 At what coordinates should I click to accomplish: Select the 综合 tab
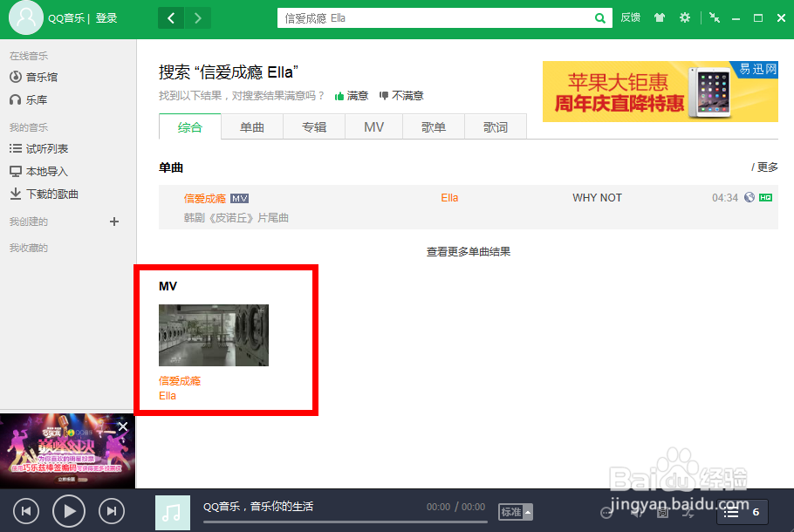coord(190,127)
